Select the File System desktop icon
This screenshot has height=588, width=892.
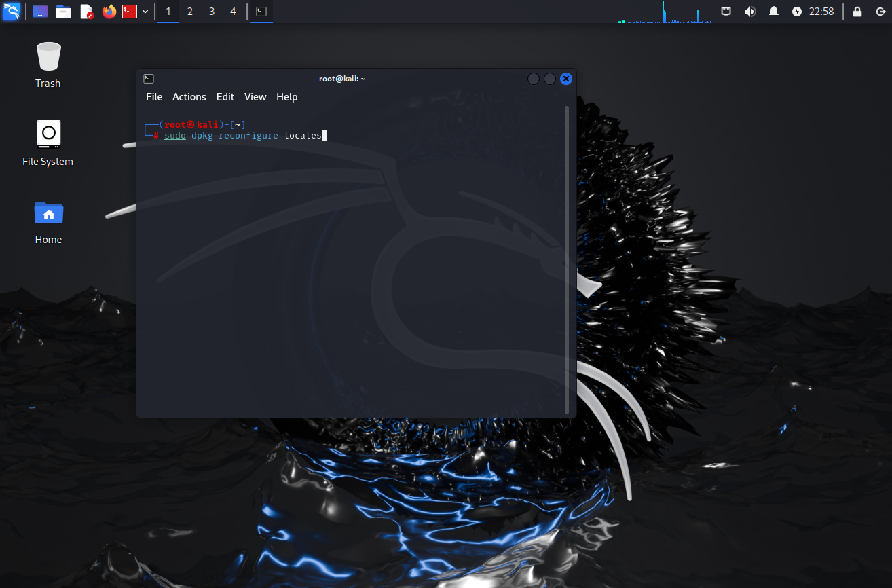click(48, 143)
